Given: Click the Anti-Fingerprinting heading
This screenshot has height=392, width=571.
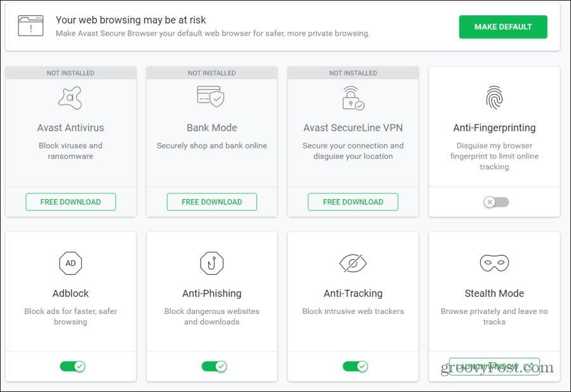Looking at the screenshot, I should click(x=494, y=127).
